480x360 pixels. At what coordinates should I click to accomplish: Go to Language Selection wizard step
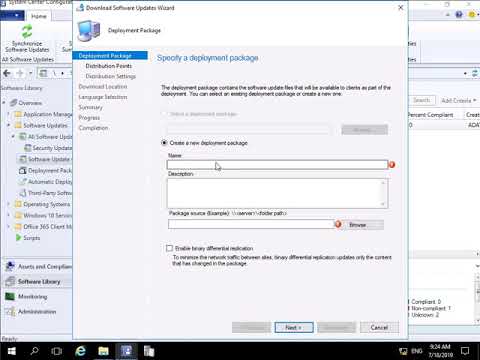103,97
